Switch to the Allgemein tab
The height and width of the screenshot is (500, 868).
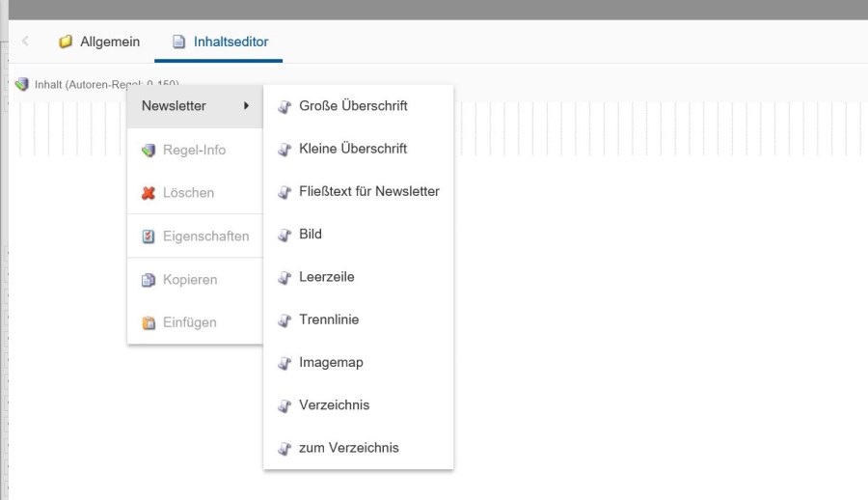pyautogui.click(x=99, y=42)
